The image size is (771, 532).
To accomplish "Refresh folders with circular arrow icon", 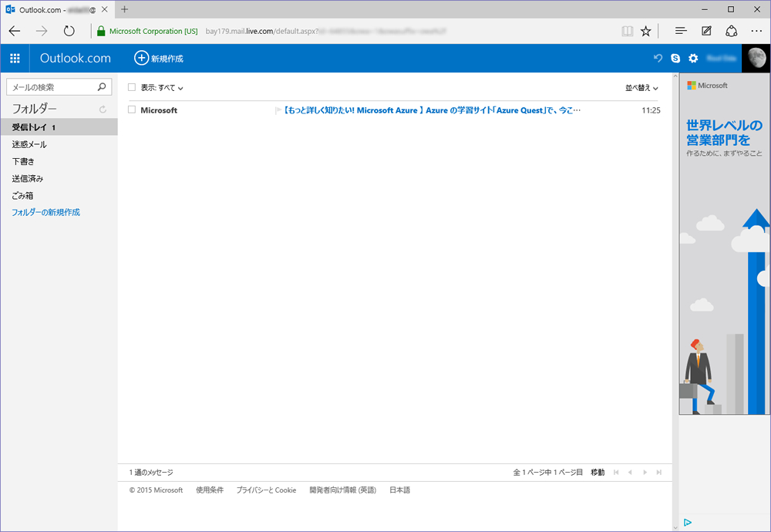I will 103,109.
